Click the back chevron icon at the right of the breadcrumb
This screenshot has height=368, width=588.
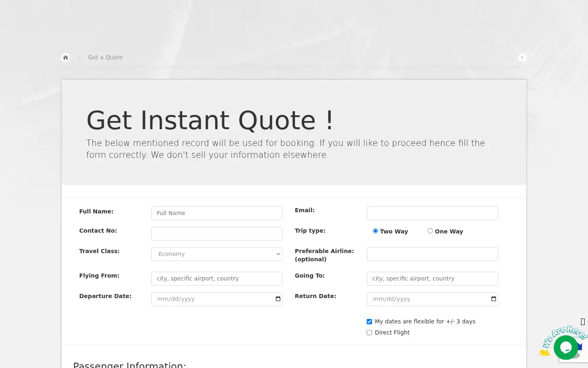tap(522, 58)
